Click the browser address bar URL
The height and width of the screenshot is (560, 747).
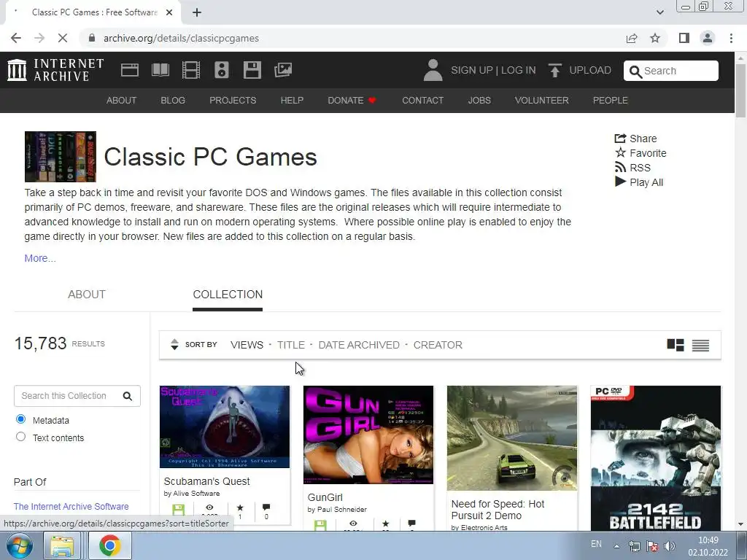(181, 38)
